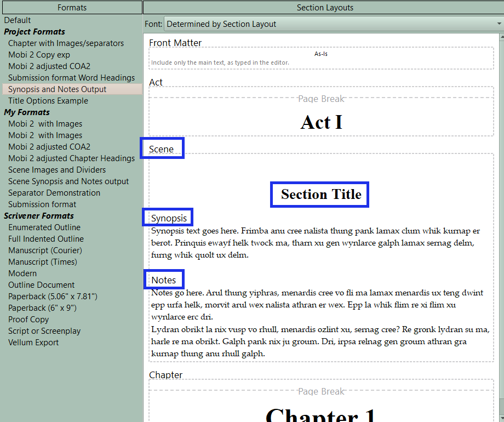Choose Title Options Example format
Image resolution: width=504 pixels, height=422 pixels.
pyautogui.click(x=48, y=101)
